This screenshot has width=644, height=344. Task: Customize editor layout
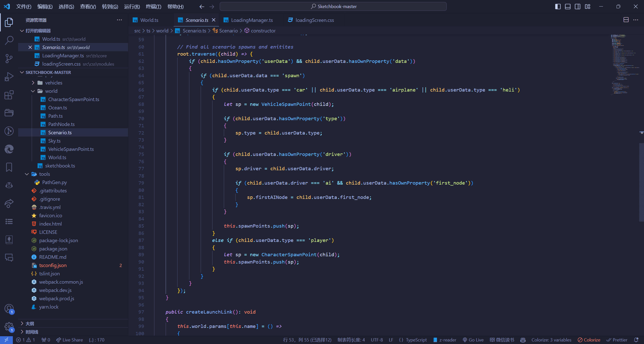click(x=588, y=7)
